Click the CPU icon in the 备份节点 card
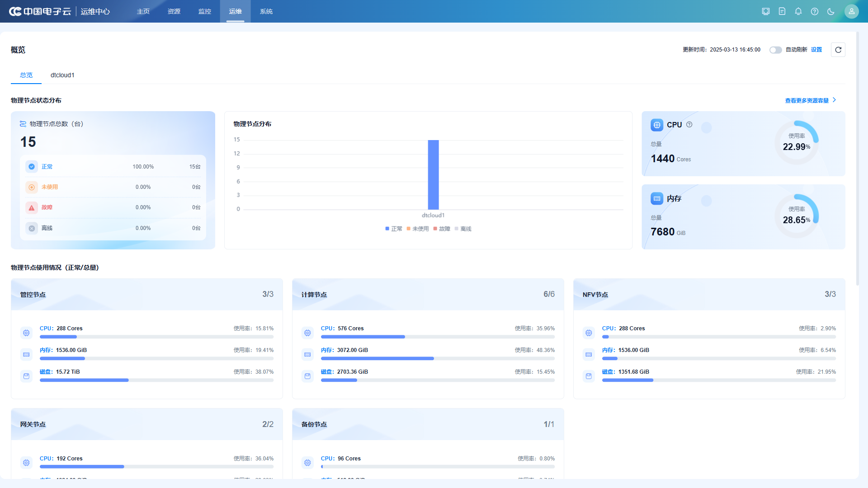The height and width of the screenshot is (488, 868). [307, 463]
